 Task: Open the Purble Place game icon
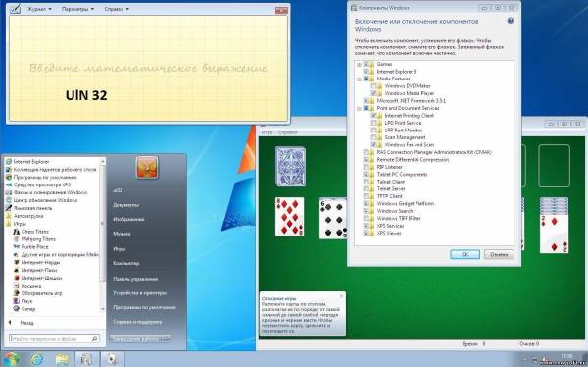tap(16, 247)
